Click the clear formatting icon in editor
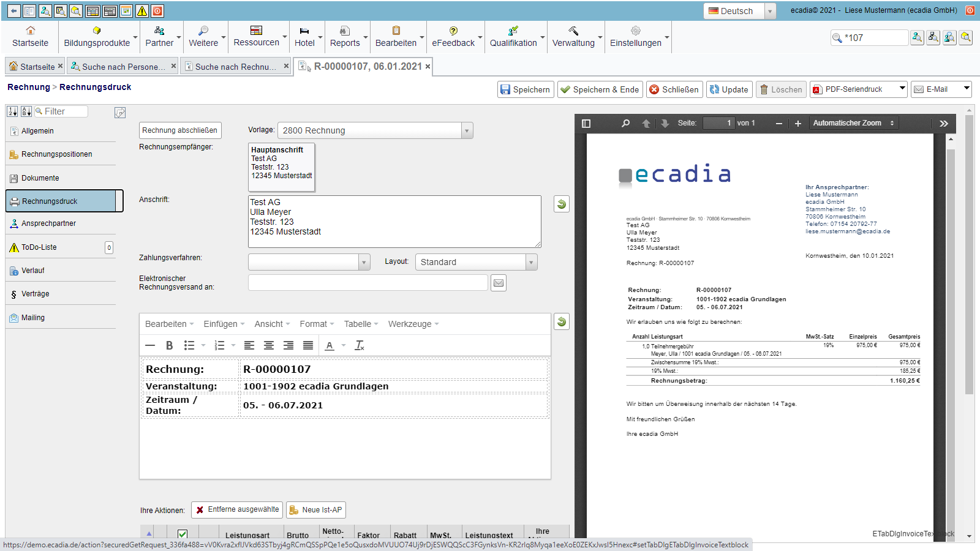The image size is (980, 551). [x=360, y=345]
